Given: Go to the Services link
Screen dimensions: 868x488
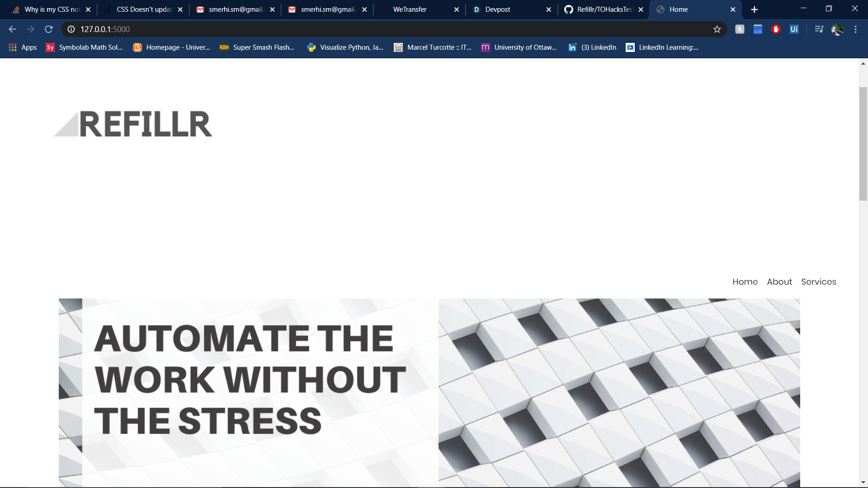Looking at the screenshot, I should (818, 282).
